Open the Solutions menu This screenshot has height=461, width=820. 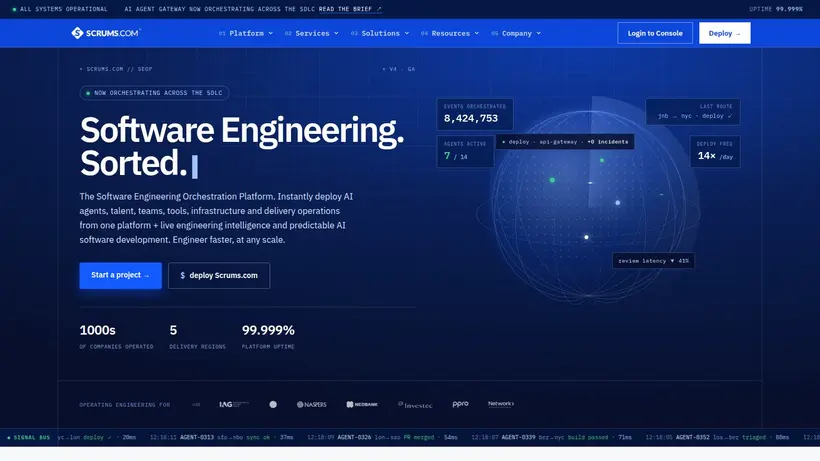[x=380, y=33]
